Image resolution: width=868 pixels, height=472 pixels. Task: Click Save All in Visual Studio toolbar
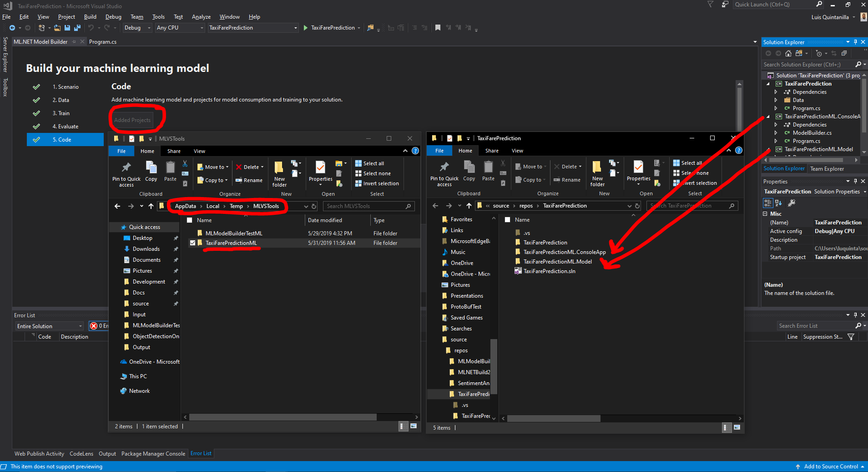point(77,28)
